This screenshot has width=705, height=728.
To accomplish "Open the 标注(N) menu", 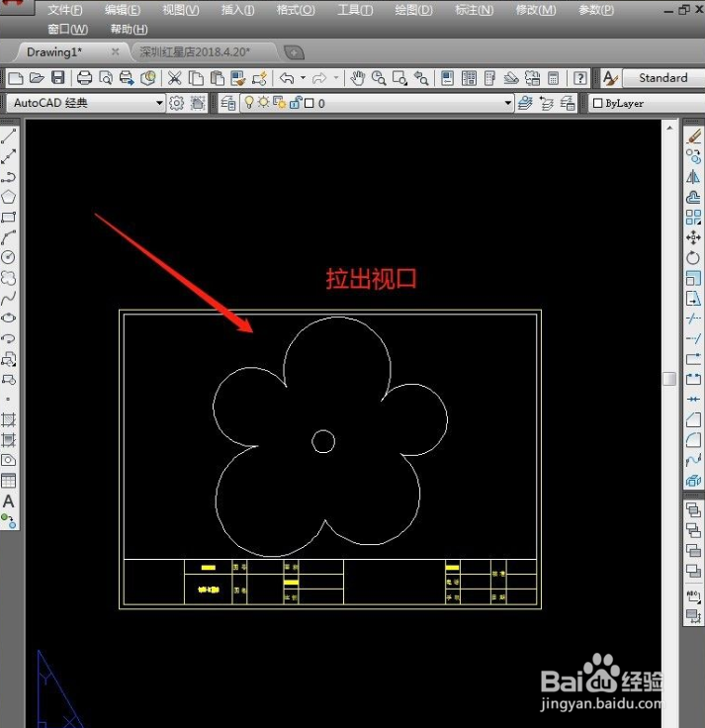I will point(474,10).
